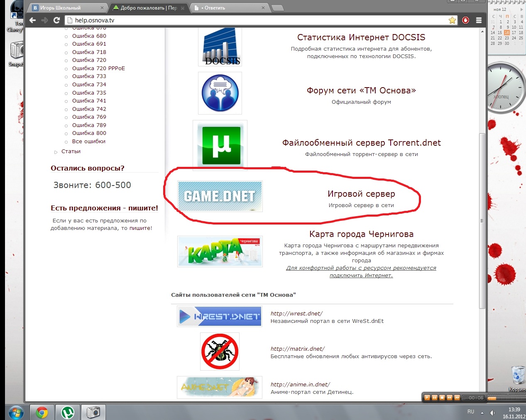Bookmark page using the star icon
This screenshot has width=526, height=420.
452,20
